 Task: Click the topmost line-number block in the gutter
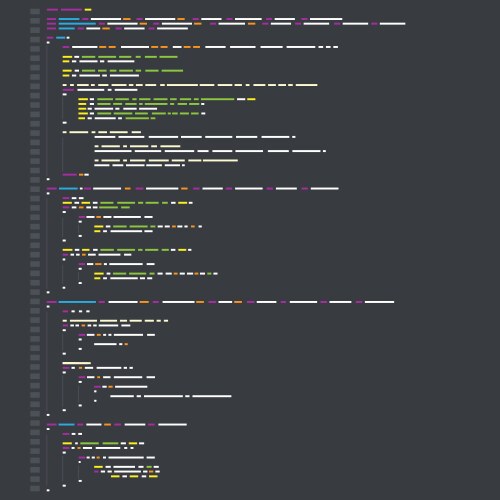tap(35, 11)
